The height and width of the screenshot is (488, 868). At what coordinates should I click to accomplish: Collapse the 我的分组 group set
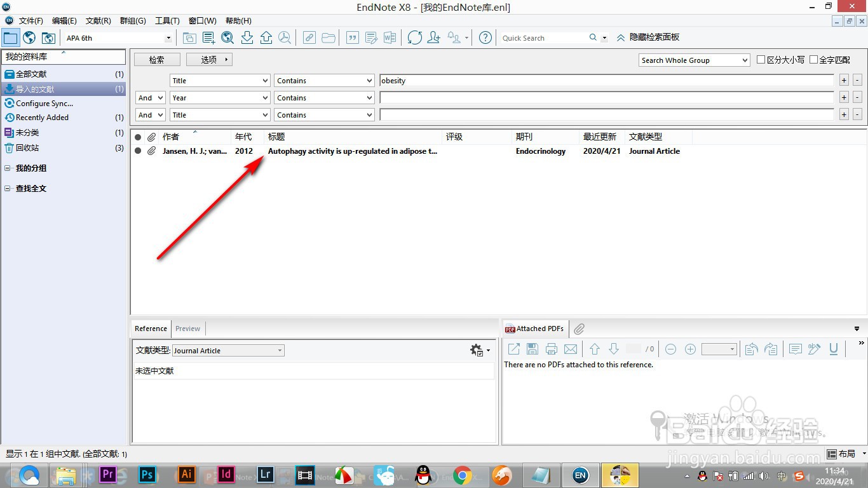8,168
